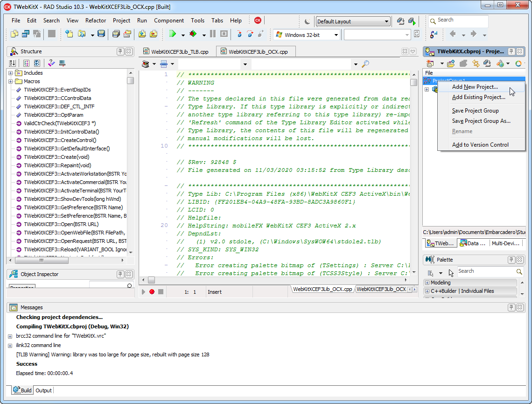Image resolution: width=532 pixels, height=404 pixels.
Task: Click the macro play triangle in status bar
Action: point(144,291)
